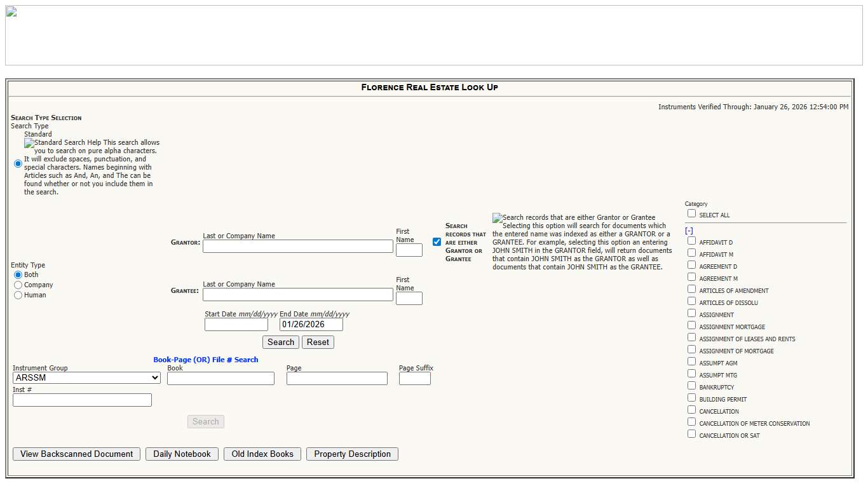
Task: Check the SELECT ALL category box
Action: pyautogui.click(x=691, y=213)
